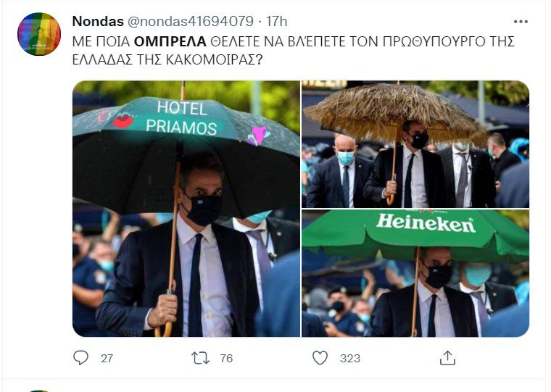Click the like count 323
This screenshot has width=551, height=392.
coord(350,358)
